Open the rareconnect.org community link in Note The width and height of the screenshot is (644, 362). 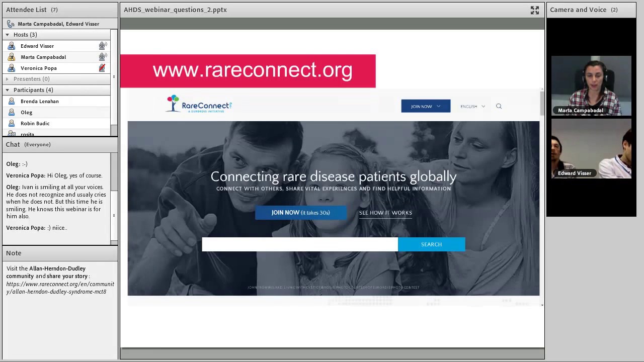[60, 288]
